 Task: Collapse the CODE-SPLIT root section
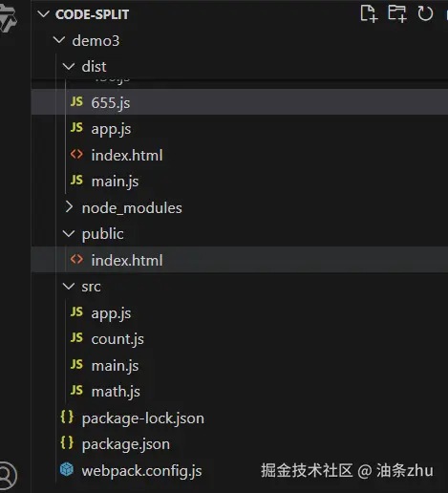43,14
